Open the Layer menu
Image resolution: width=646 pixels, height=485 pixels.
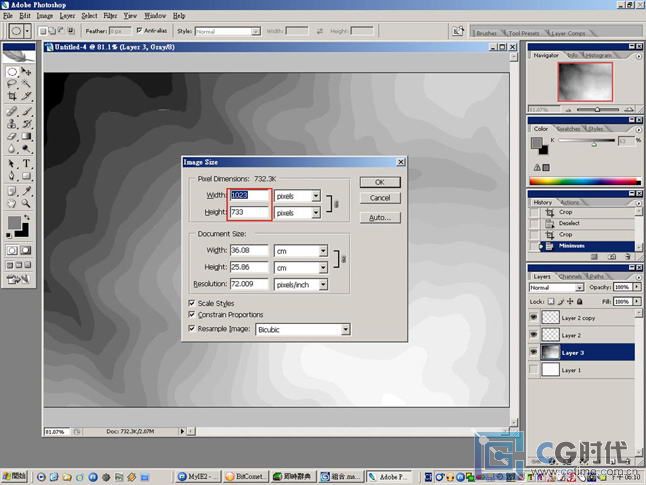pos(67,16)
